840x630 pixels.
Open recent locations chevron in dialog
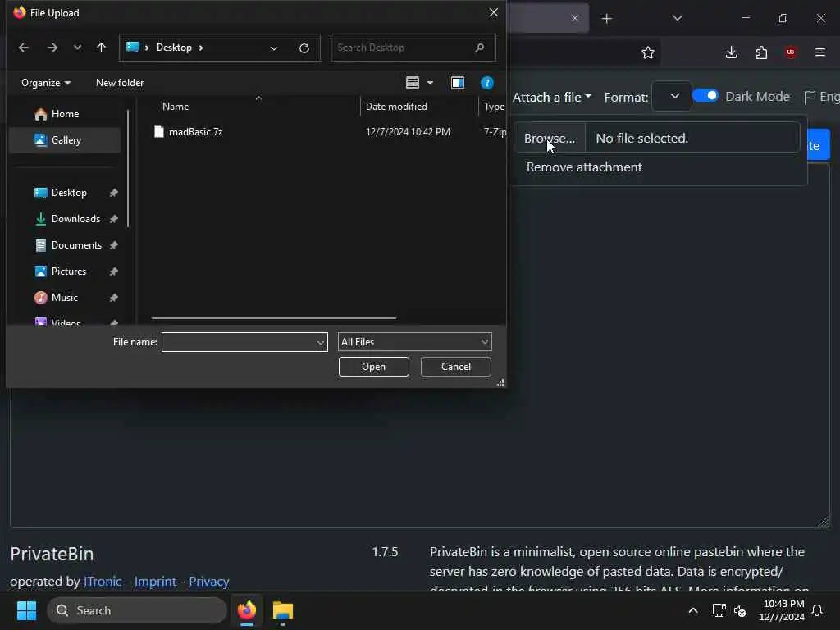click(78, 48)
